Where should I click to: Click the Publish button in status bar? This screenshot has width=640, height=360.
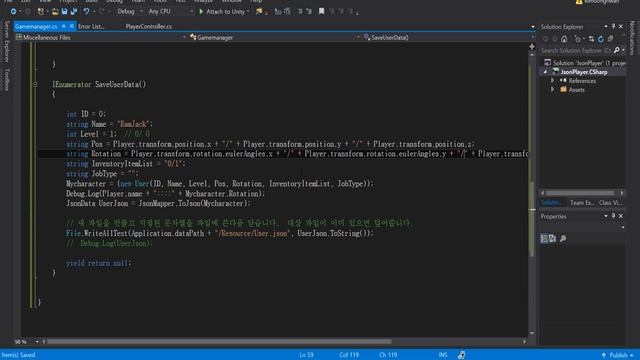point(618,355)
